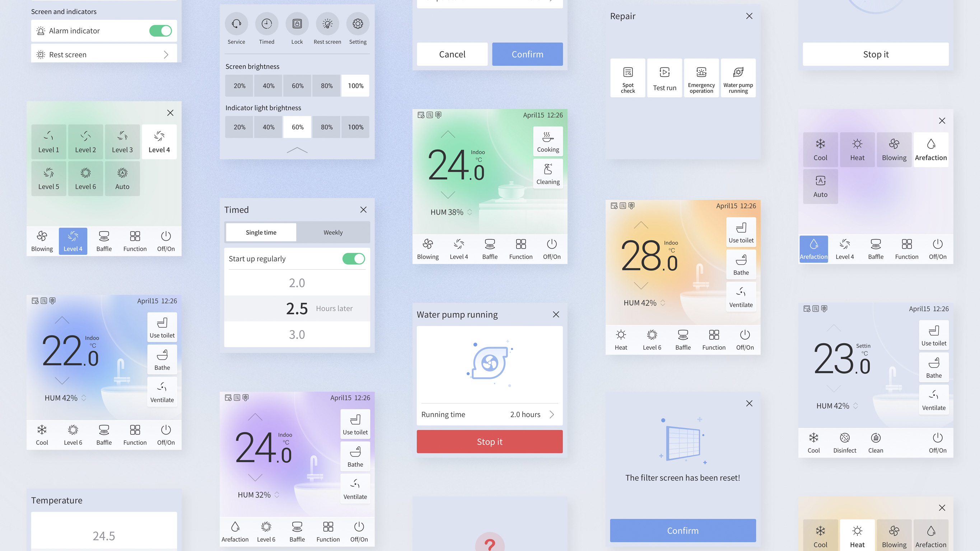The height and width of the screenshot is (551, 980).
Task: Expand the Rest screen settings
Action: 167,55
